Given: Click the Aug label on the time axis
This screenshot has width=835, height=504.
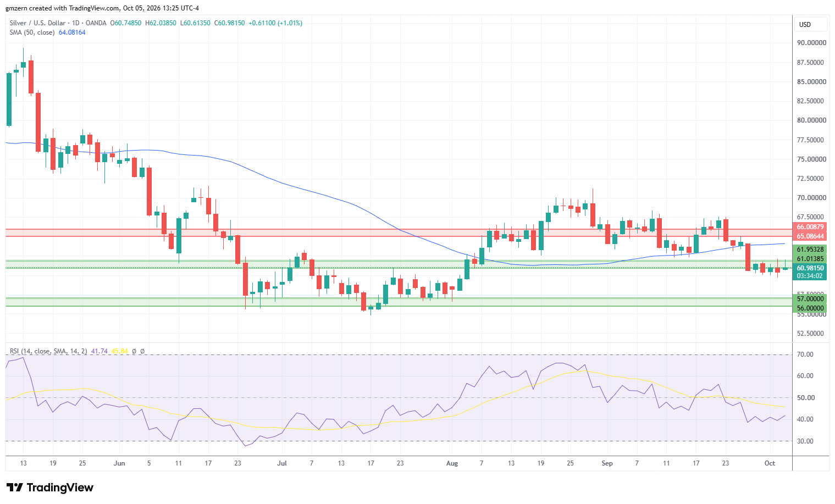Looking at the screenshot, I should [452, 463].
